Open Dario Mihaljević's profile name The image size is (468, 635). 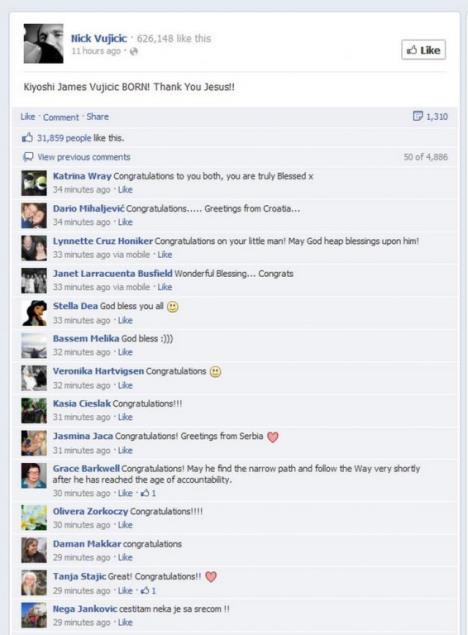coord(89,209)
